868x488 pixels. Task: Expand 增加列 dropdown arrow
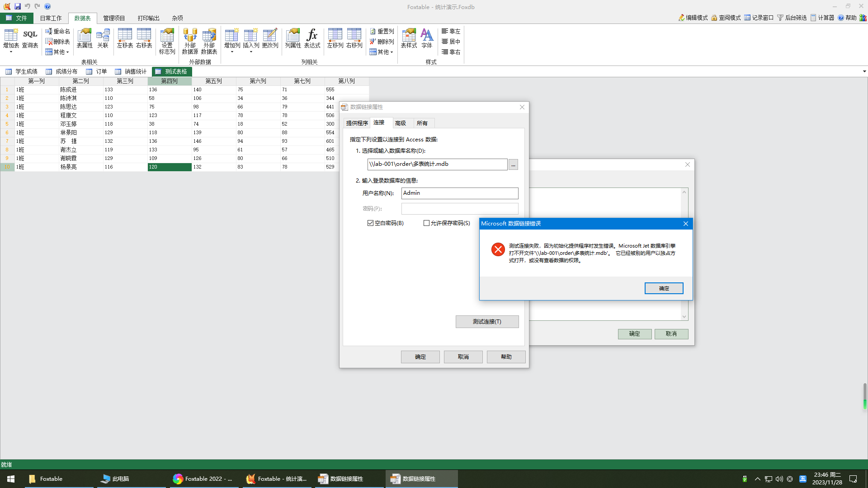232,52
